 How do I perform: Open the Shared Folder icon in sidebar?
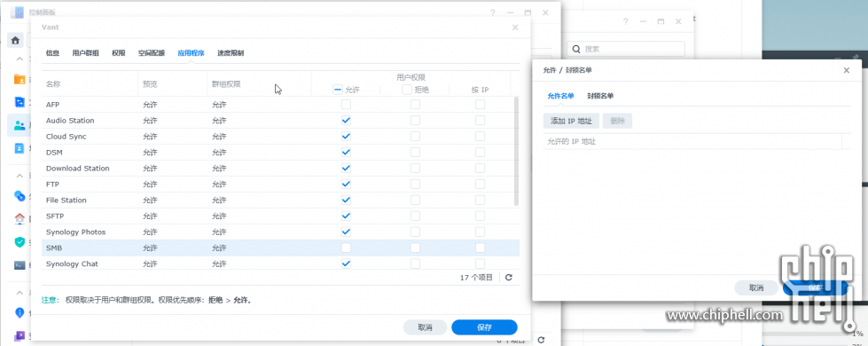tap(20, 79)
